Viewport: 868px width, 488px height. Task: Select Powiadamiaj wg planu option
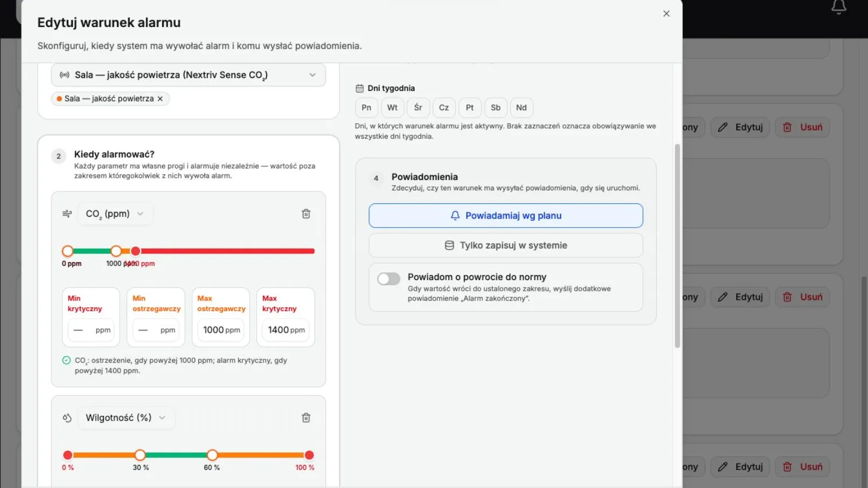coord(506,216)
